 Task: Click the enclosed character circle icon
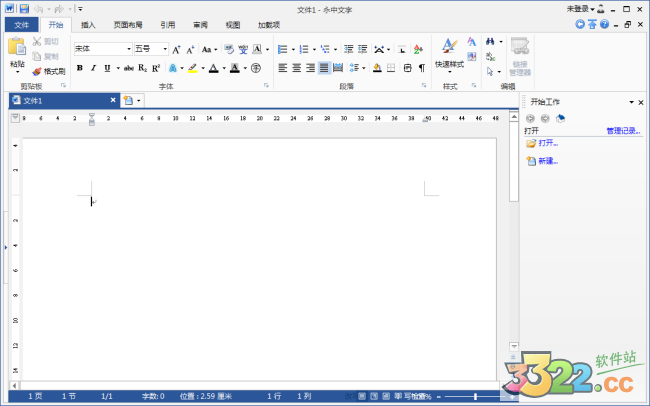[x=256, y=68]
